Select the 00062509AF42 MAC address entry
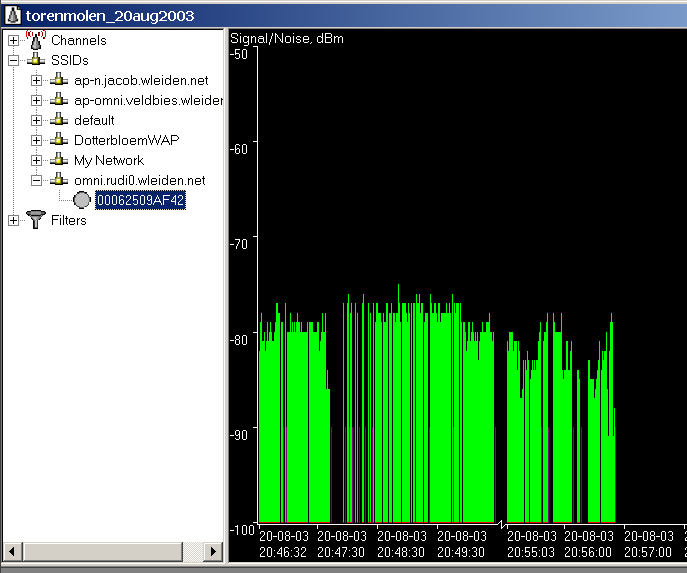This screenshot has width=687, height=573. (140, 200)
